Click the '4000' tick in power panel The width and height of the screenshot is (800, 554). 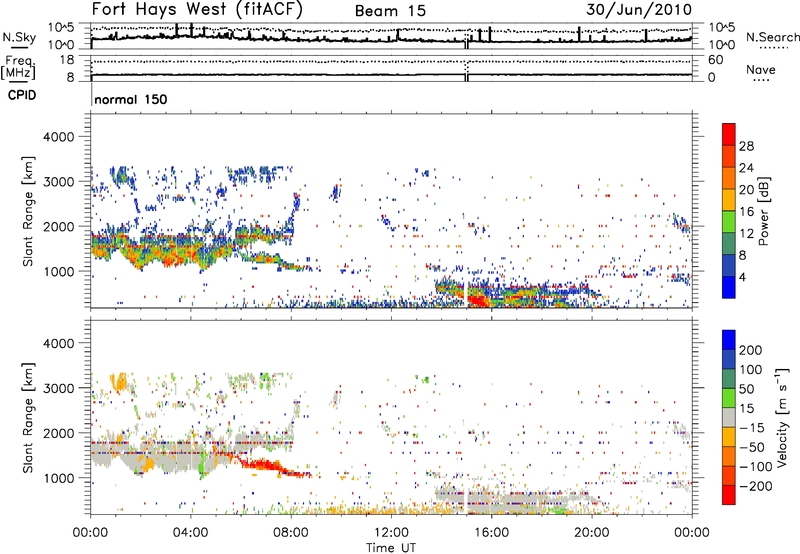59,137
